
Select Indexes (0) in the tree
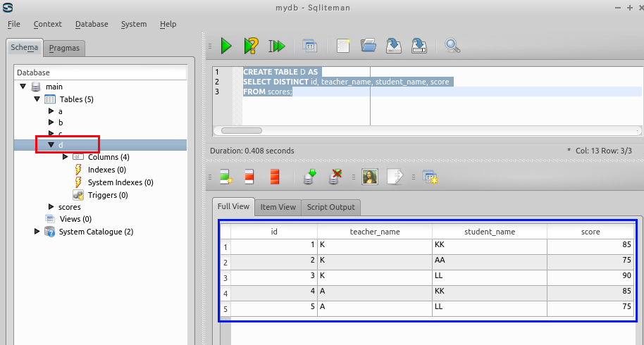pos(107,170)
